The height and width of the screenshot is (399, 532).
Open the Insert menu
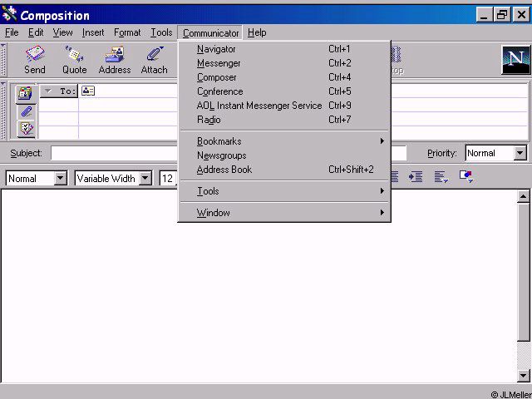click(x=93, y=32)
